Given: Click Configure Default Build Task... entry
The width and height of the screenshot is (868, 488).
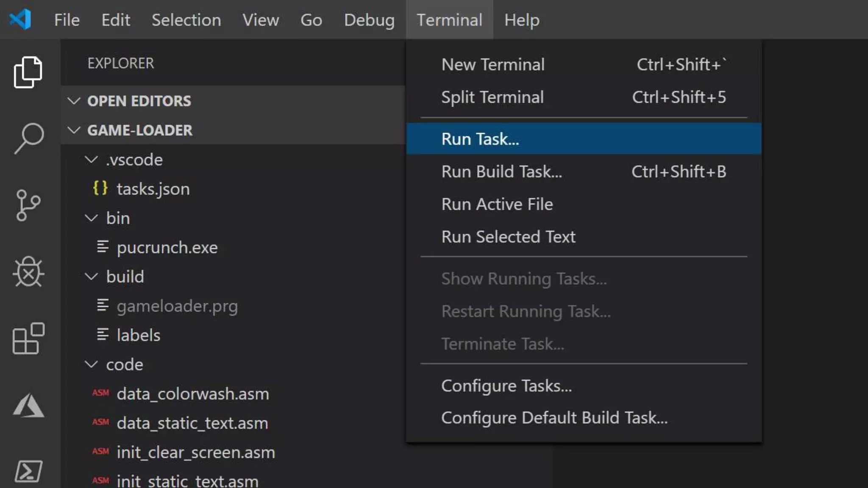Looking at the screenshot, I should (x=554, y=418).
